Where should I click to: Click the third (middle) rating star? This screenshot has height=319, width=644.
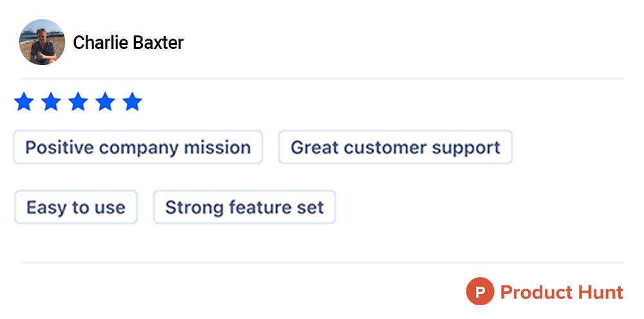click(x=78, y=102)
